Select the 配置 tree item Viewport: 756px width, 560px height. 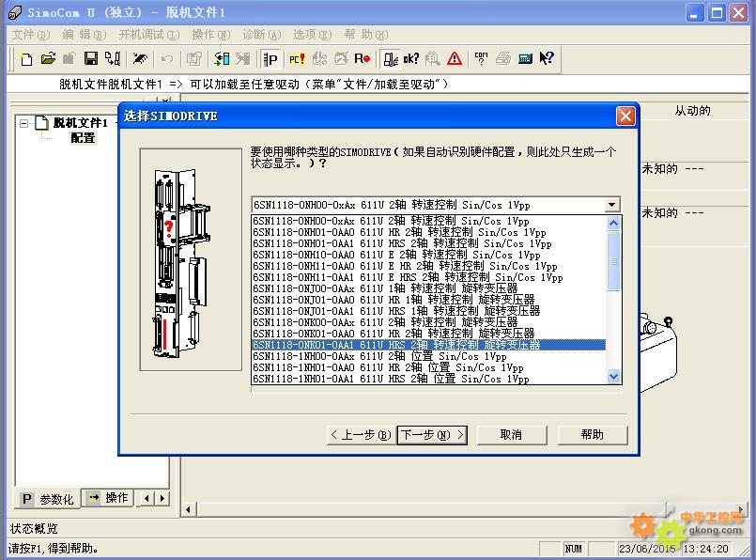tap(83, 138)
